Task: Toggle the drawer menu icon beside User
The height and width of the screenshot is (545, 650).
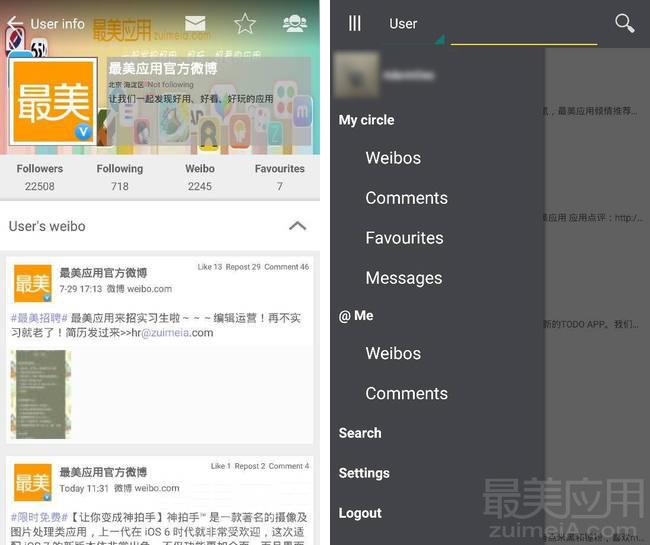Action: [354, 23]
